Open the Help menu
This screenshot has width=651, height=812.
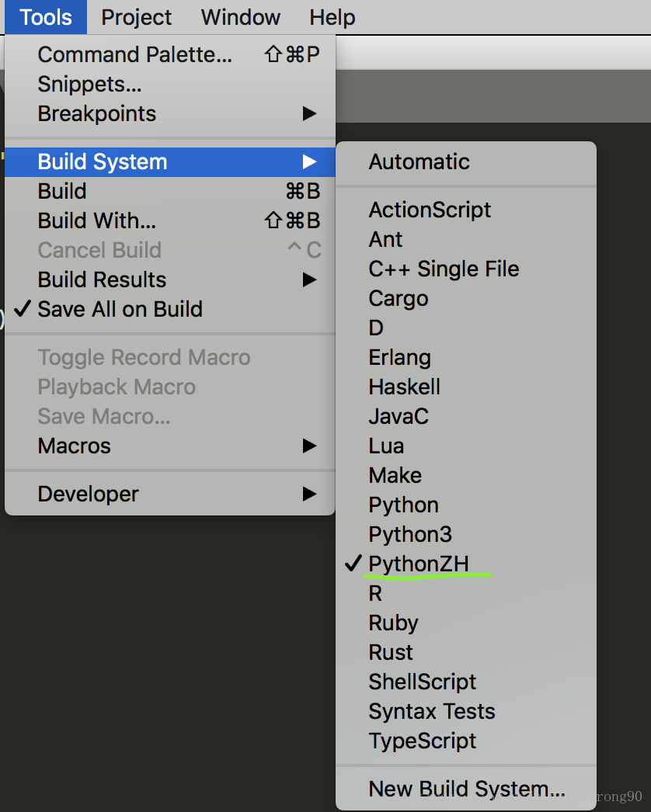[x=332, y=17]
